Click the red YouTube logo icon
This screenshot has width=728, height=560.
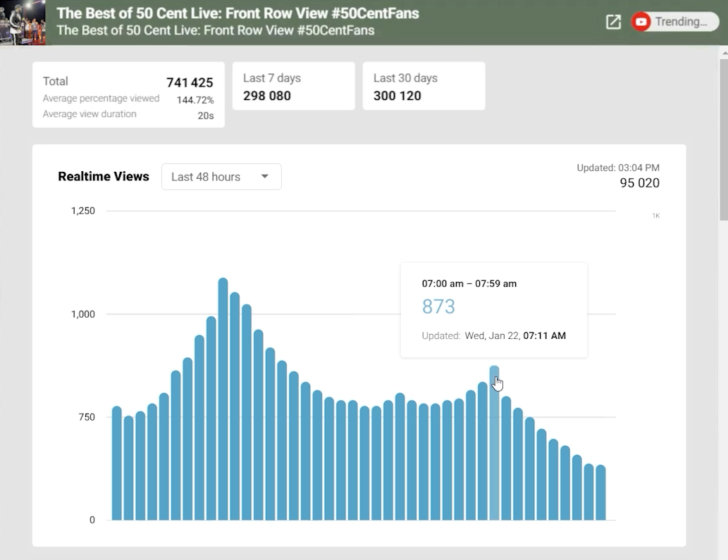pos(641,22)
